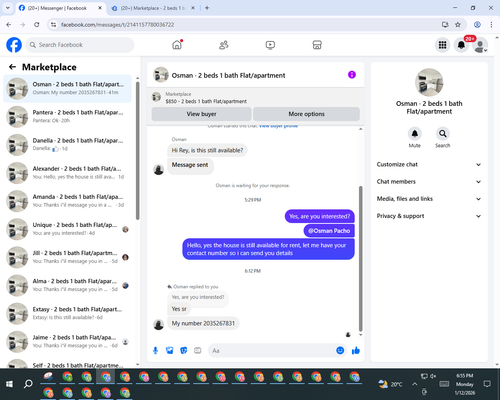Record a voice clip microphone icon

(155, 350)
